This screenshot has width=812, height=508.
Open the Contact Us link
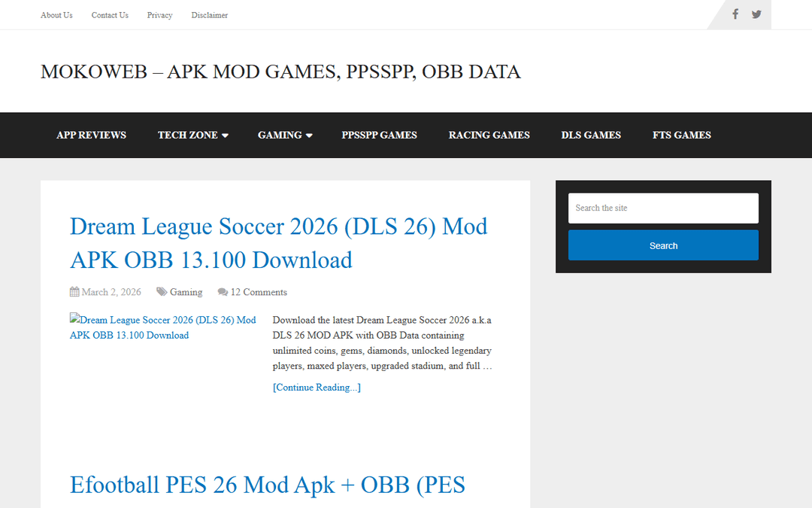click(110, 15)
